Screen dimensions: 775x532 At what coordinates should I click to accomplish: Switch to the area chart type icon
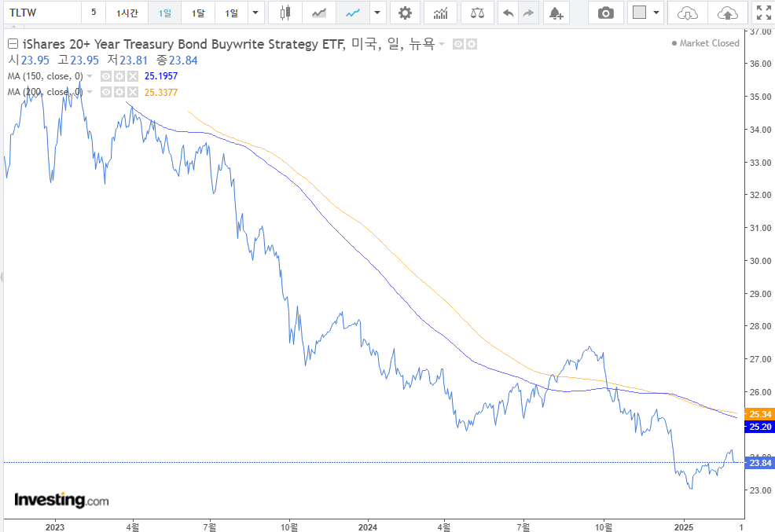click(x=319, y=13)
